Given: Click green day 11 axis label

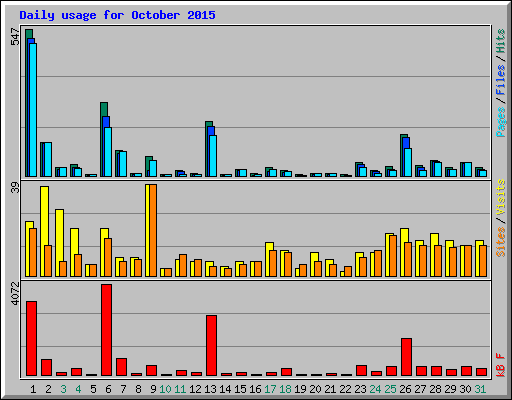Looking at the screenshot, I should [x=180, y=389].
